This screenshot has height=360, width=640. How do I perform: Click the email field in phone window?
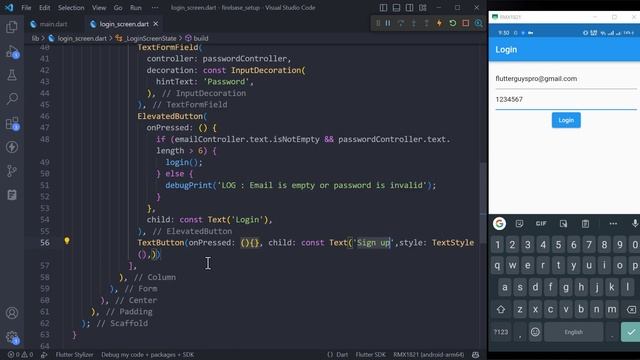coord(566,79)
